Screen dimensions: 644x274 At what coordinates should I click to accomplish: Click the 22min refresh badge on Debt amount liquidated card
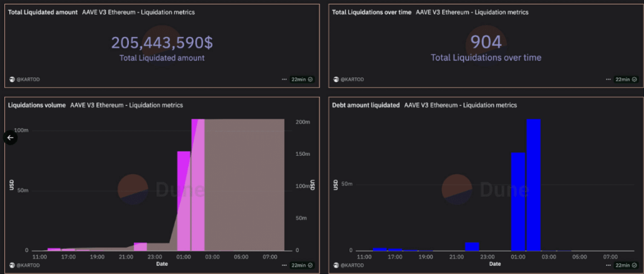tap(626, 265)
